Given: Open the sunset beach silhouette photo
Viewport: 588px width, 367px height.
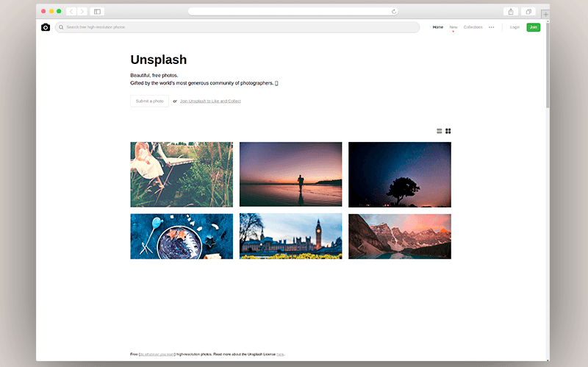Looking at the screenshot, I should click(x=290, y=174).
